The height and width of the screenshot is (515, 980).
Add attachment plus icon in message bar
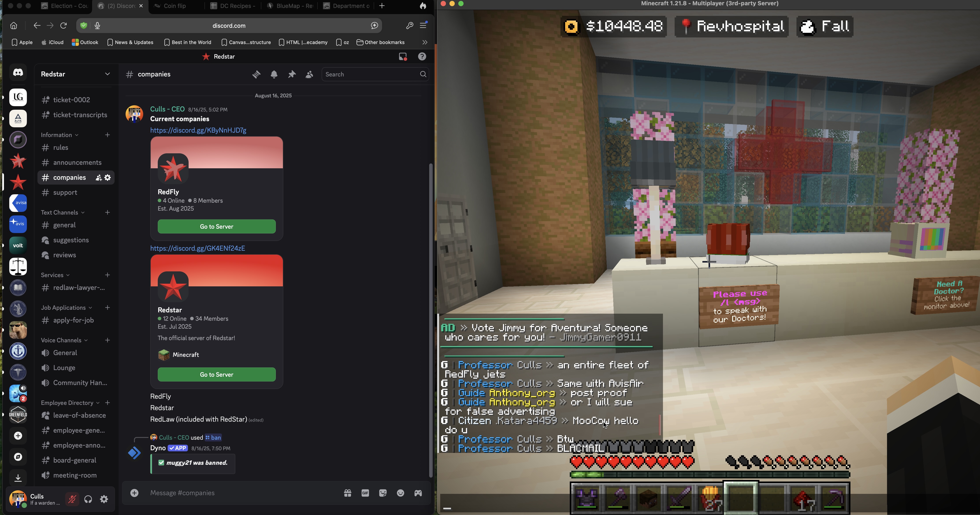tap(134, 493)
